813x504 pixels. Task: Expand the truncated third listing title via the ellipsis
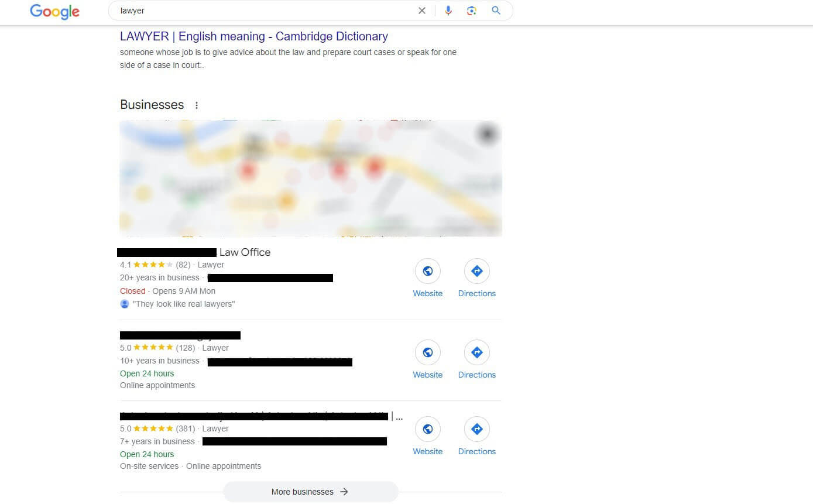tap(399, 417)
